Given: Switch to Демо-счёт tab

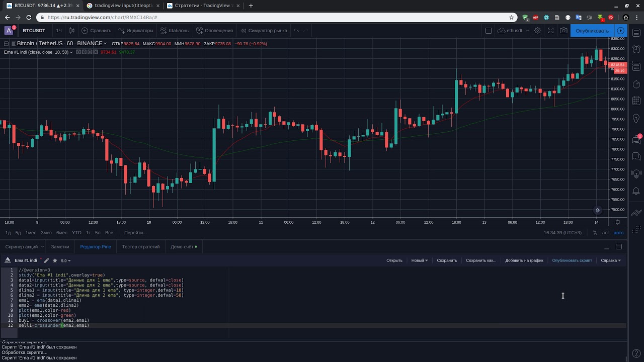Looking at the screenshot, I should [184, 247].
